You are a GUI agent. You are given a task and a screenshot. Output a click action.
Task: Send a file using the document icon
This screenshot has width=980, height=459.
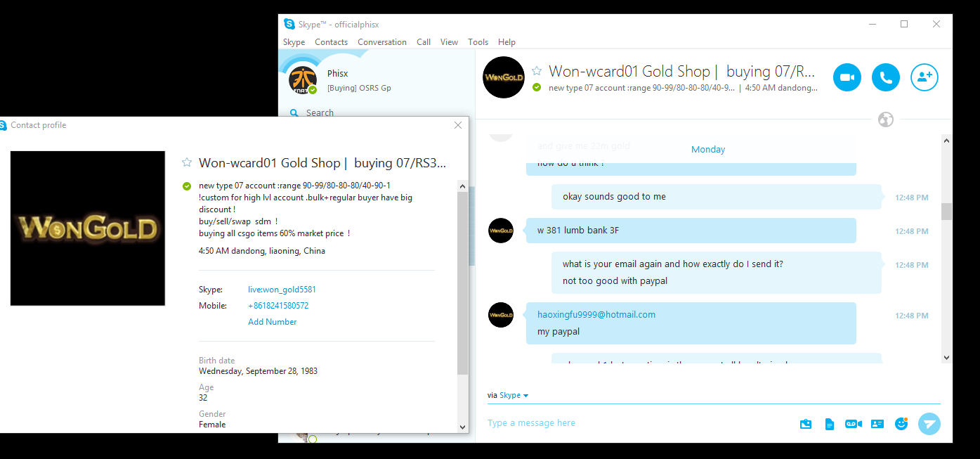point(830,424)
